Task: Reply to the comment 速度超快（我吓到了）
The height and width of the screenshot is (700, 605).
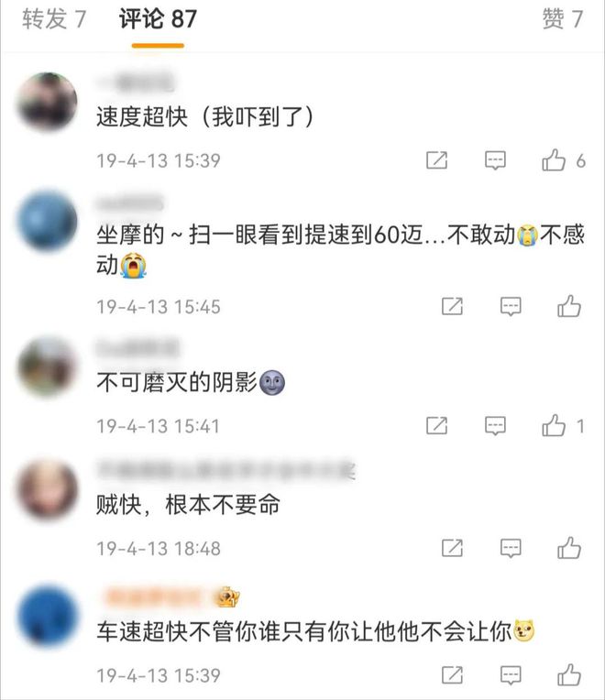Action: click(495, 160)
